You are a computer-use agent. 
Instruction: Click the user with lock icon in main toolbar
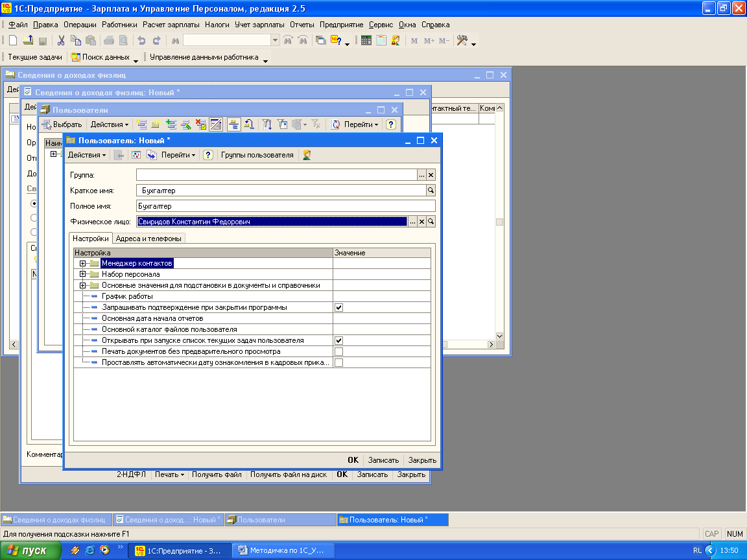point(396,40)
